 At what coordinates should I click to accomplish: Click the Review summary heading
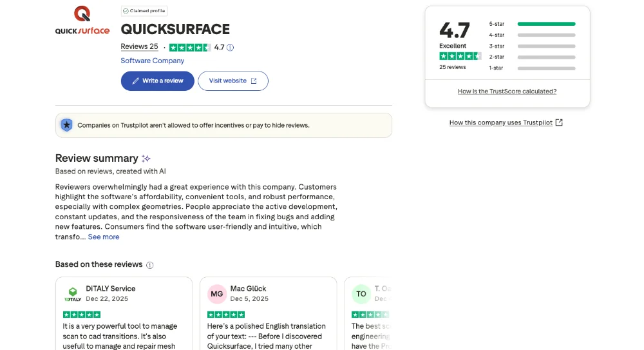pos(97,159)
